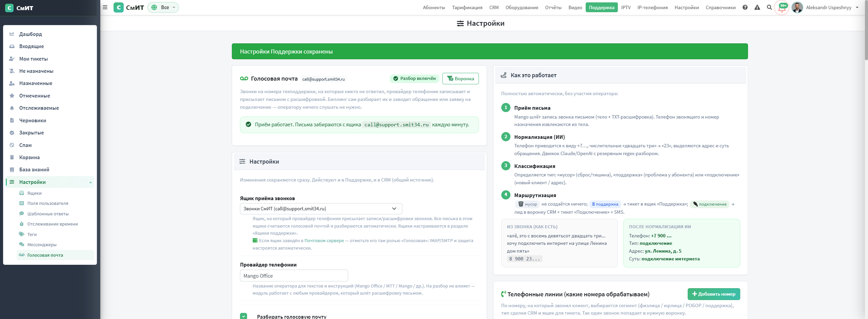The width and height of the screenshot is (868, 319).
Task: Open the IP-телефония menu
Action: (652, 7)
